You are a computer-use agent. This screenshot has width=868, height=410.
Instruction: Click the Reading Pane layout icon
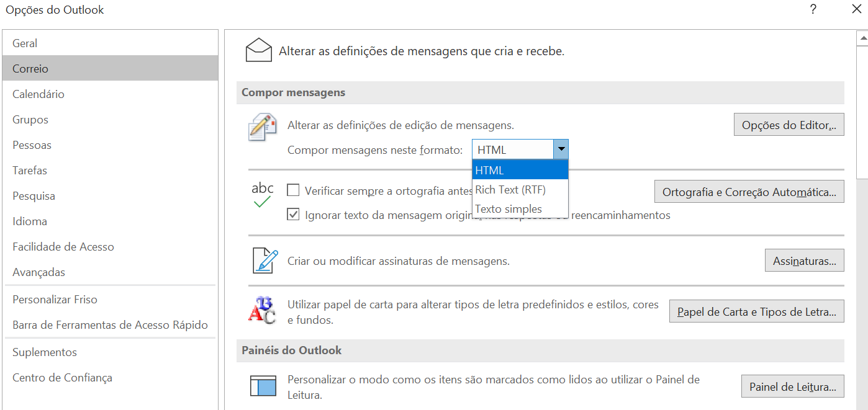263,386
